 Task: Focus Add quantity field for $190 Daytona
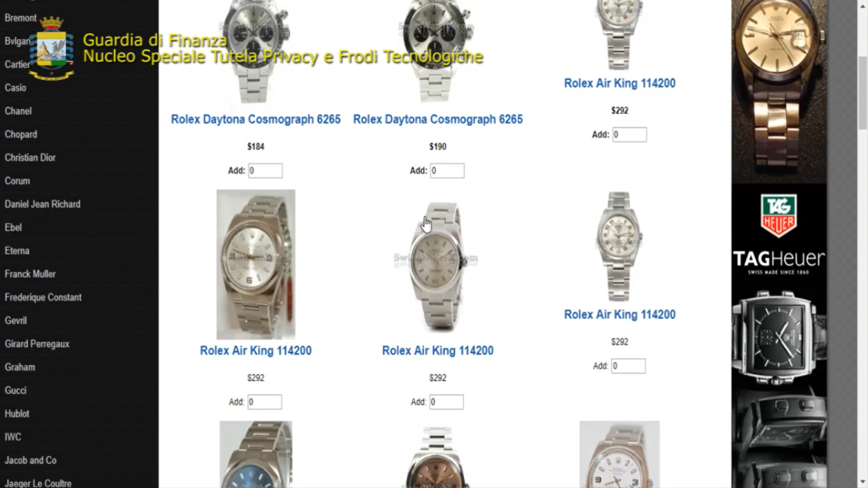(447, 170)
